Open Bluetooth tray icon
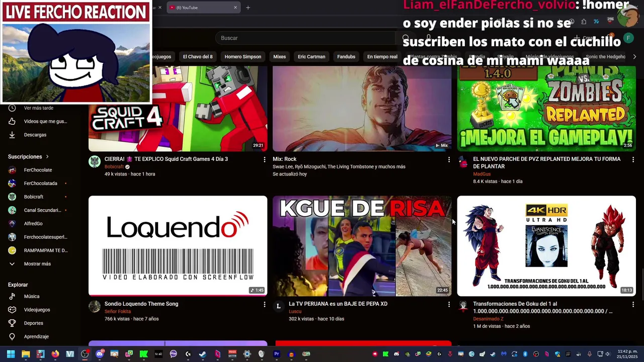 (x=525, y=354)
